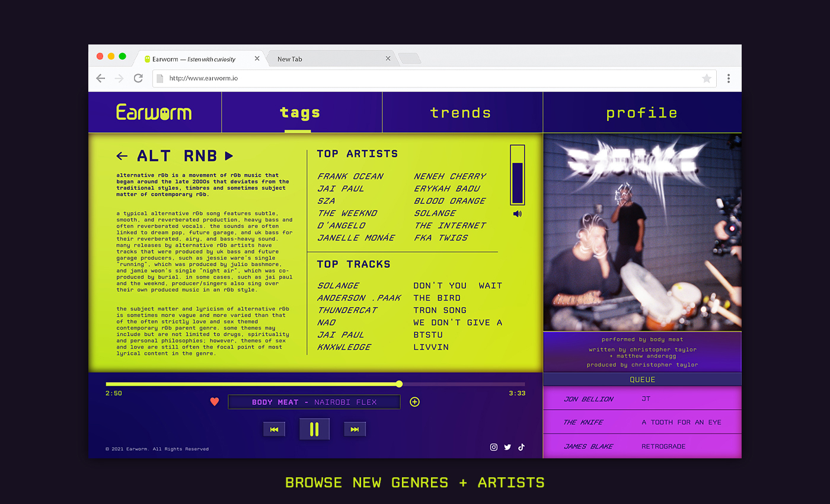Screen dimensions: 830x504
Task: Click the URL address bar
Action: 434,78
